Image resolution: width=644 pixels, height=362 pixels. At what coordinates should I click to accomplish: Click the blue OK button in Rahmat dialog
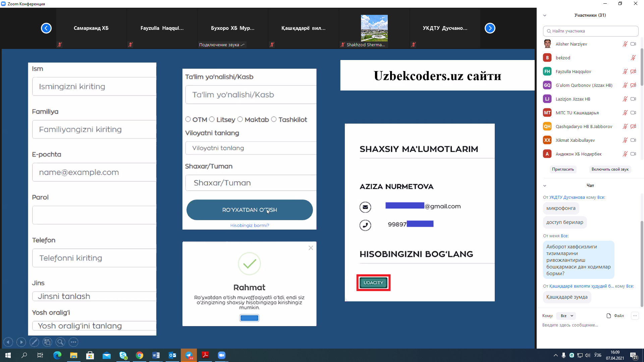[x=249, y=318]
